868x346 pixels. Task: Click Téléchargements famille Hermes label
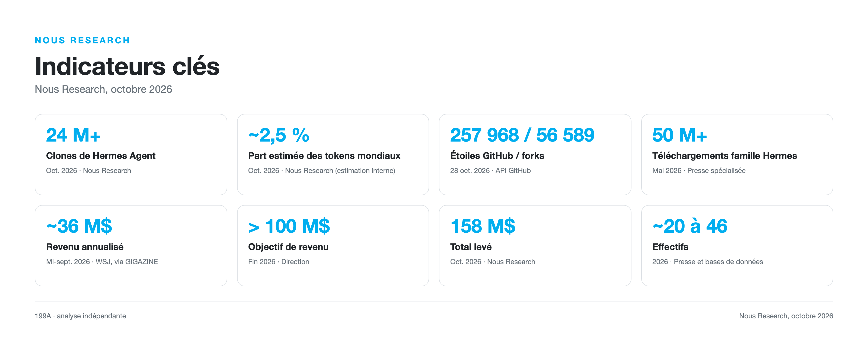[x=725, y=156]
